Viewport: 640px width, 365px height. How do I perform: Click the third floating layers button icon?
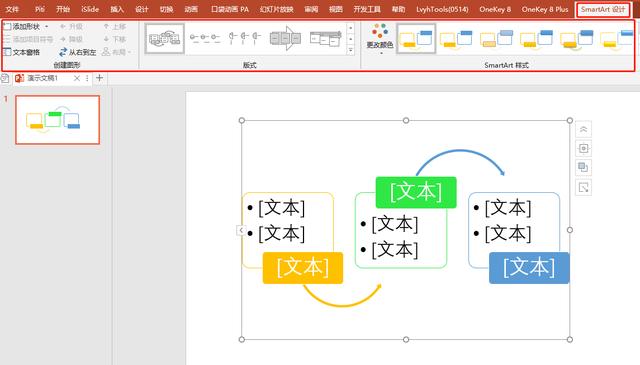pyautogui.click(x=583, y=167)
